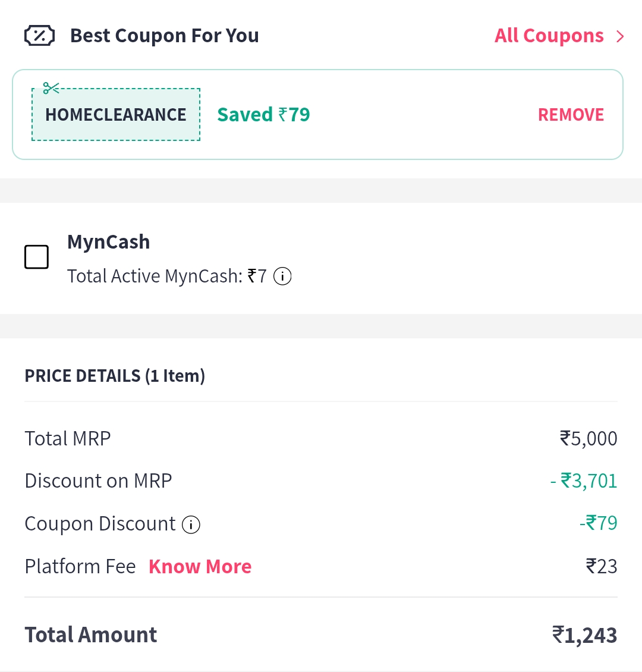
Task: Click the PRICE DETAILS header
Action: pyautogui.click(x=115, y=376)
